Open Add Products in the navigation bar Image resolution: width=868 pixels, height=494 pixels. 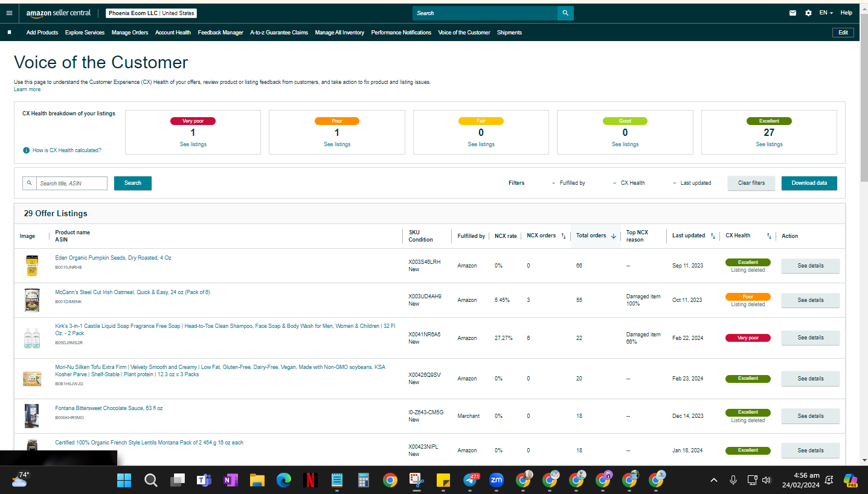click(x=42, y=33)
